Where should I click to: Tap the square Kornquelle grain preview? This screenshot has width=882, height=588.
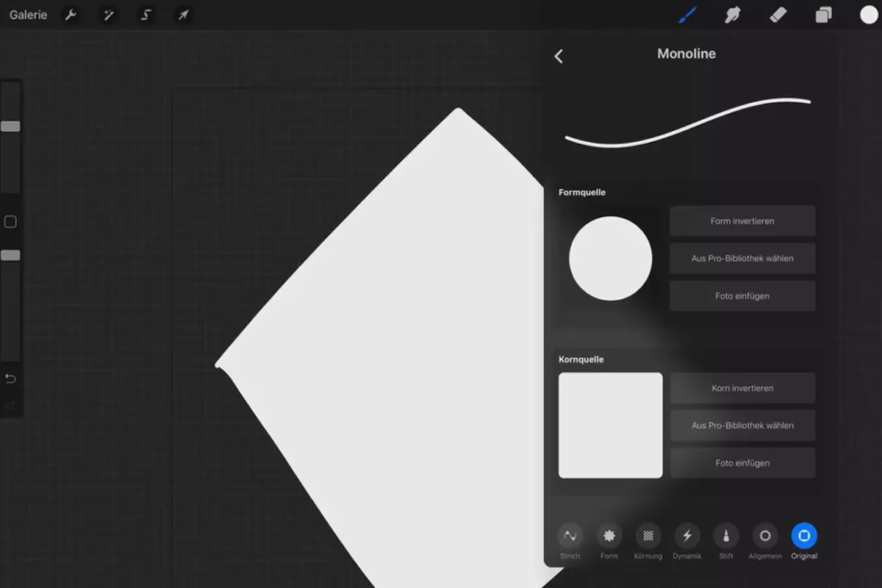610,426
